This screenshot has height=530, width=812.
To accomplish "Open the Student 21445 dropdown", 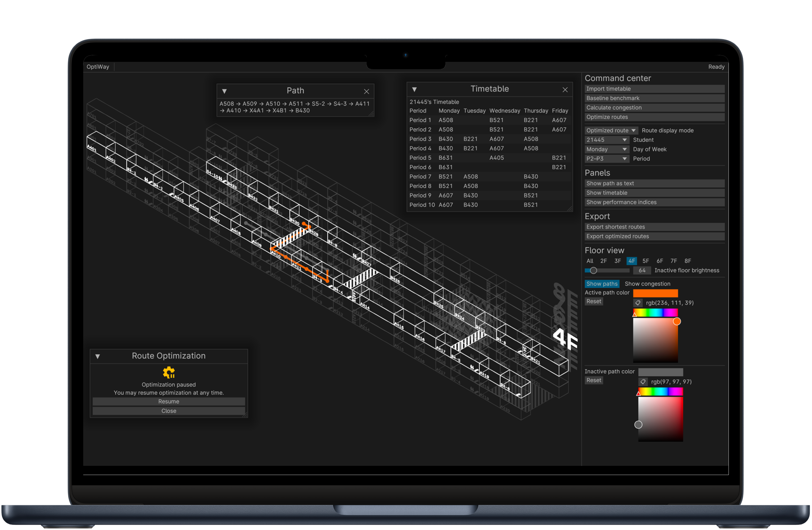I will [x=607, y=140].
